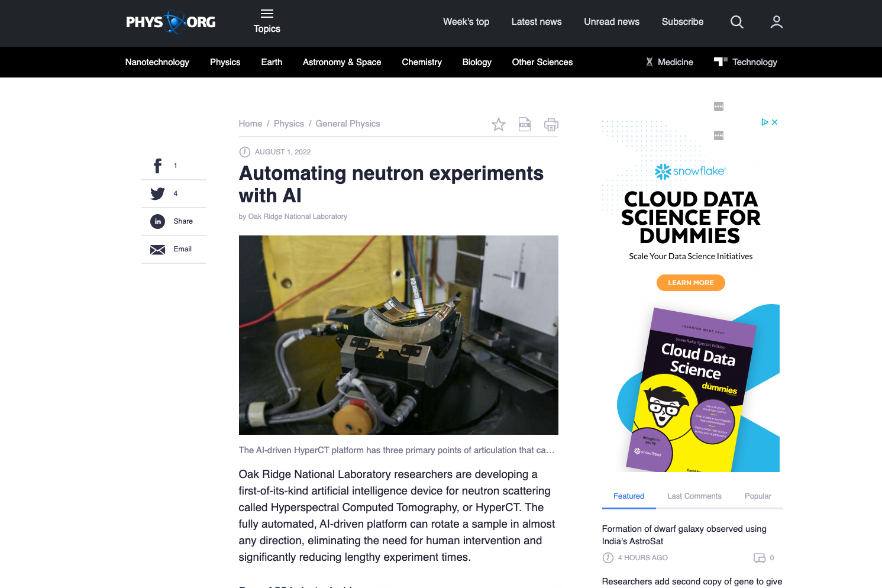Open the Other Sciences category
882x588 pixels.
click(x=542, y=62)
